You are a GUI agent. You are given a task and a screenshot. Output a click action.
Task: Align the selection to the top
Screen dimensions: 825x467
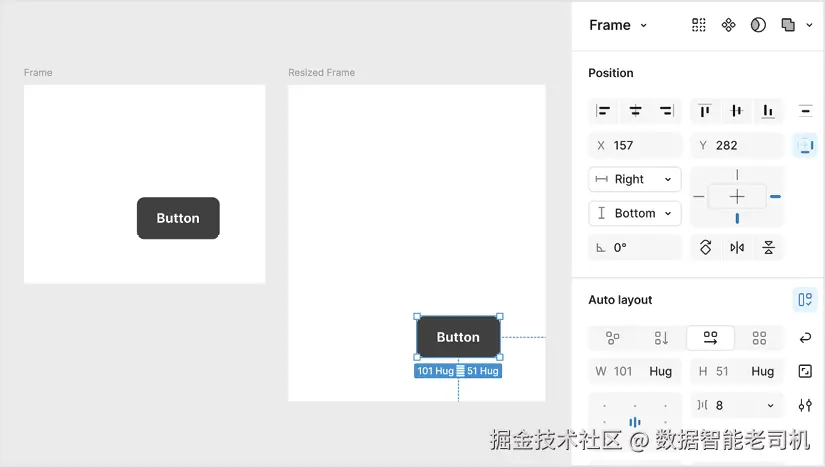(x=705, y=110)
